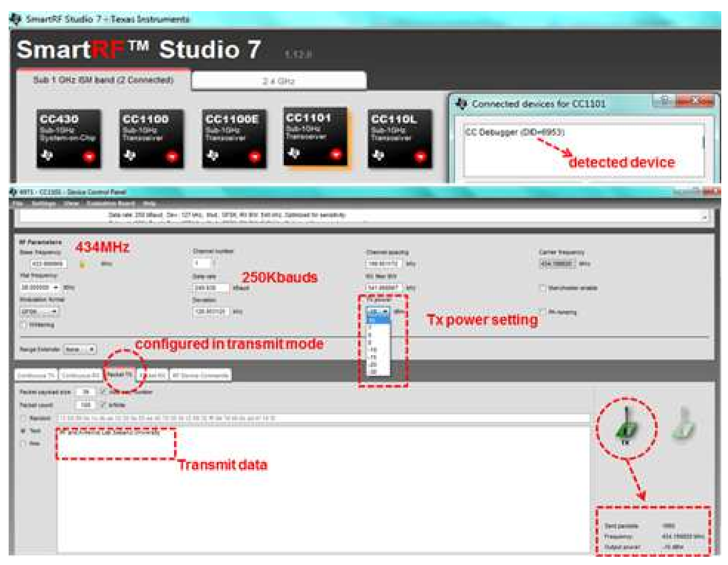
Task: Toggle the Infinite packet count checkbox
Action: 102,405
